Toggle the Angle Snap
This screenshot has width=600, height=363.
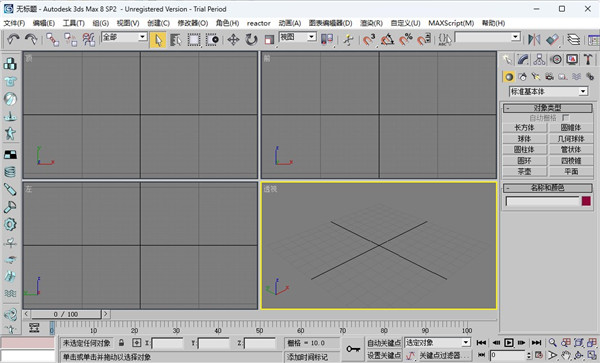click(387, 40)
